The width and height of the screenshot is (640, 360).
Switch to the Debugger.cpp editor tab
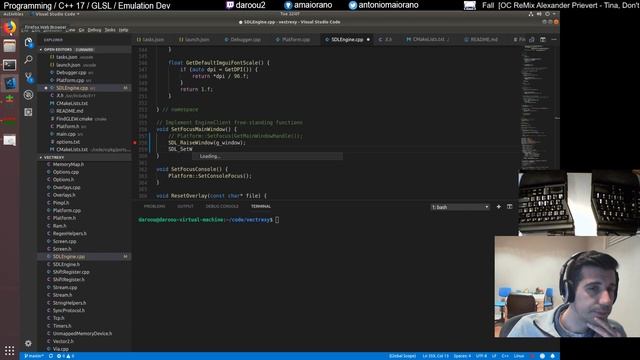[x=242, y=40]
